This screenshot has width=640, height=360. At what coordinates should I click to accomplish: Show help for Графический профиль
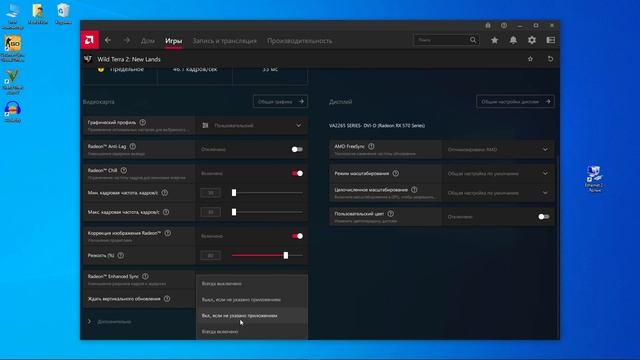(142, 122)
